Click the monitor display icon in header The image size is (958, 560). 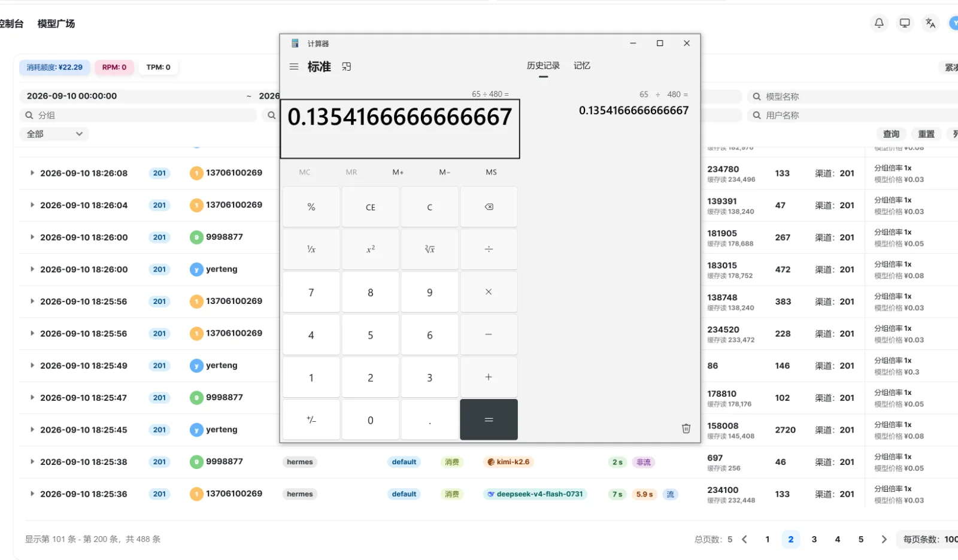click(x=905, y=23)
